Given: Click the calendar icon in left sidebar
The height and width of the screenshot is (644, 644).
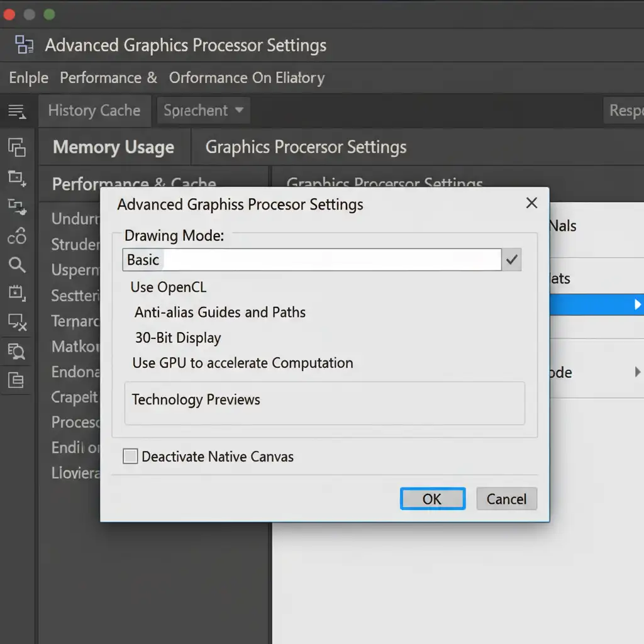Looking at the screenshot, I should pos(17,292).
